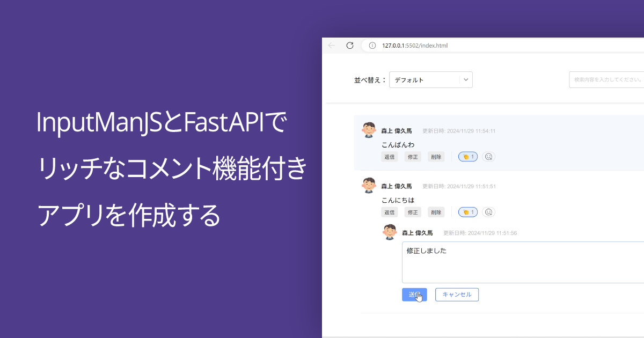Open emoji reaction picker on こんばんわ comment
644x338 pixels.
pos(488,156)
